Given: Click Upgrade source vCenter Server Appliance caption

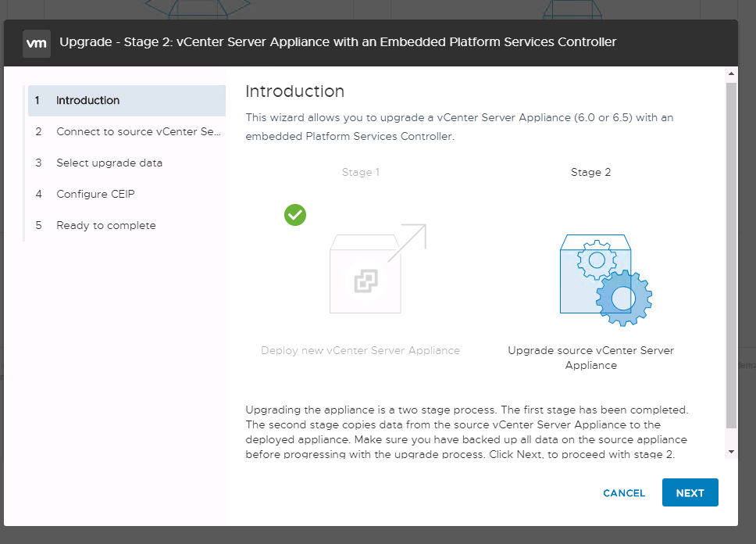Looking at the screenshot, I should point(590,358).
